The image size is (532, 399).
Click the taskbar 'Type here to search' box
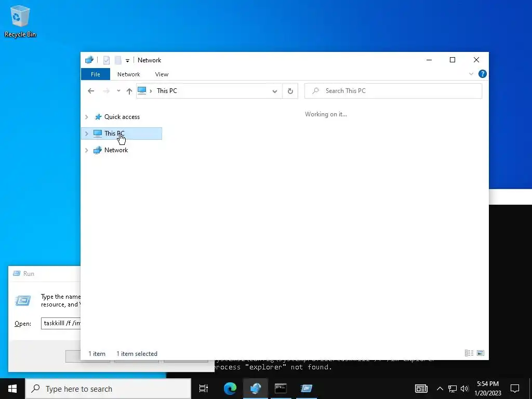pyautogui.click(x=108, y=389)
